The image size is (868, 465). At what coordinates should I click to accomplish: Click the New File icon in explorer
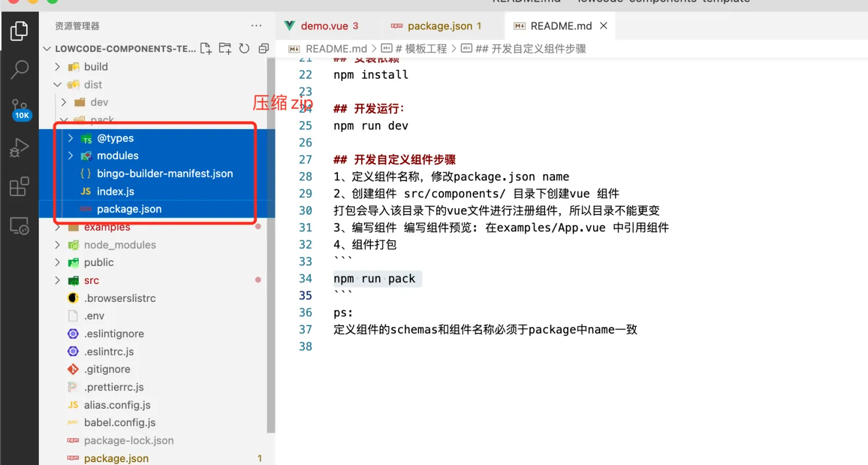(x=206, y=49)
